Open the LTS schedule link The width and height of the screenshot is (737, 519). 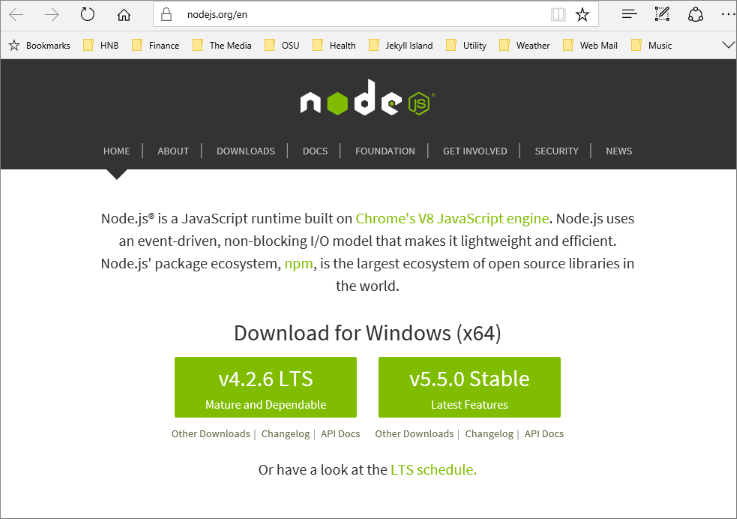433,469
